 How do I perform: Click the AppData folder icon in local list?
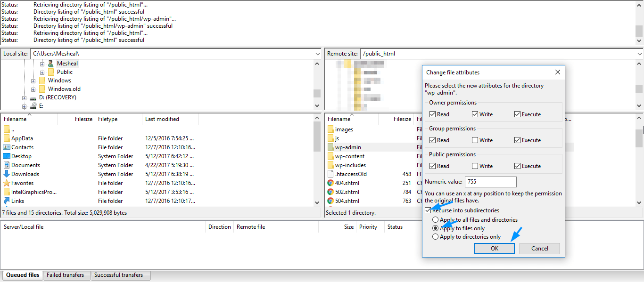click(7, 138)
